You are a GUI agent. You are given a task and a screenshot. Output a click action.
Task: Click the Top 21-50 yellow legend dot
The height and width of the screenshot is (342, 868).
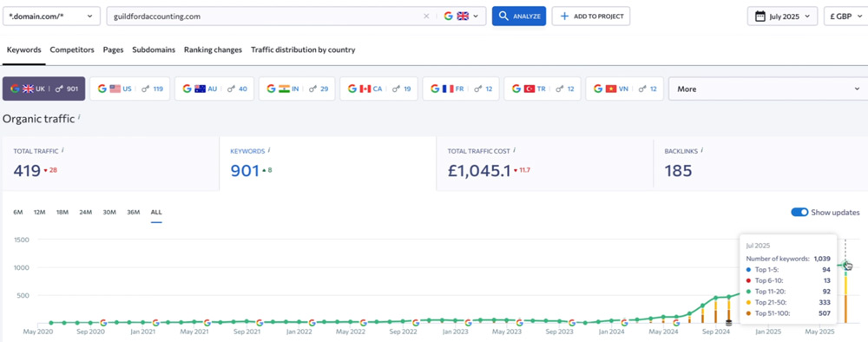749,302
